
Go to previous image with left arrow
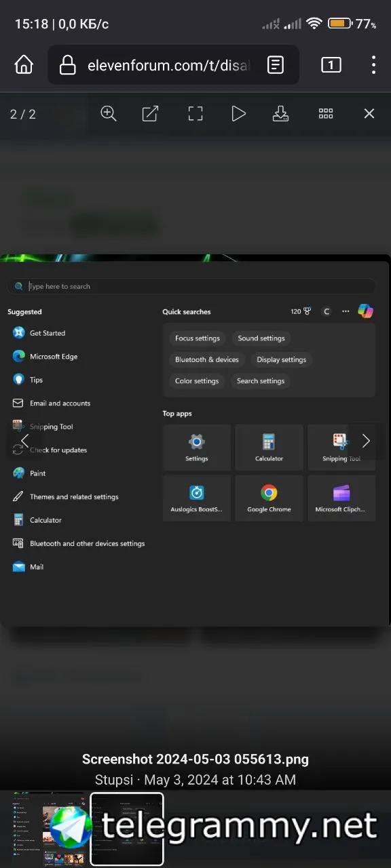(24, 441)
